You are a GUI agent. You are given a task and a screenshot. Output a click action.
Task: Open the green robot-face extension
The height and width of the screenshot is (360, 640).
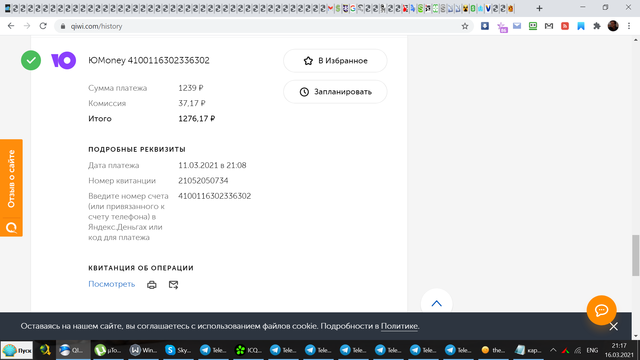(533, 26)
